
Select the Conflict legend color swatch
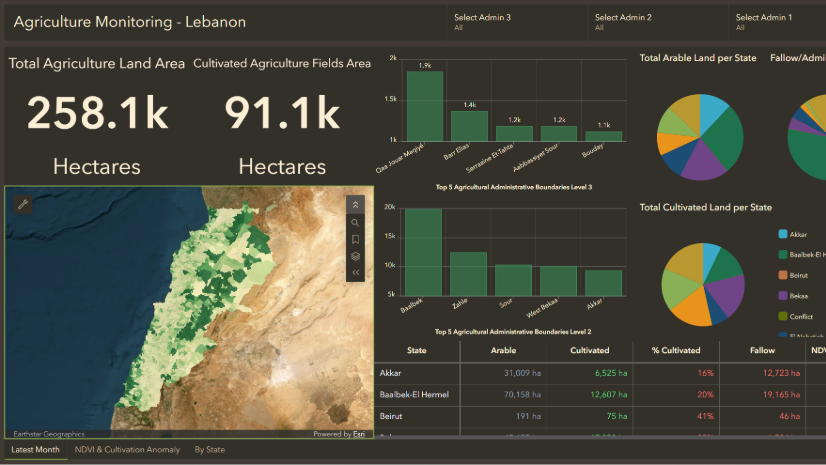tap(783, 316)
